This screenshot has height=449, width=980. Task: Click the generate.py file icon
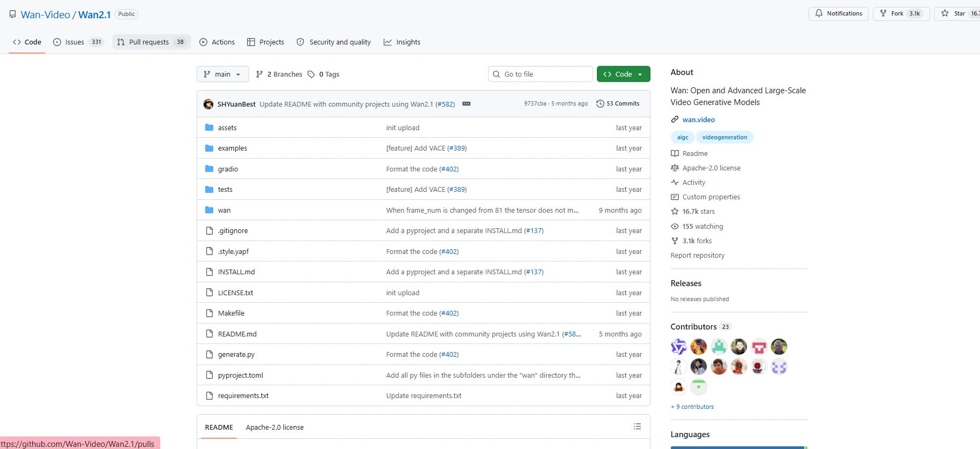pos(210,355)
